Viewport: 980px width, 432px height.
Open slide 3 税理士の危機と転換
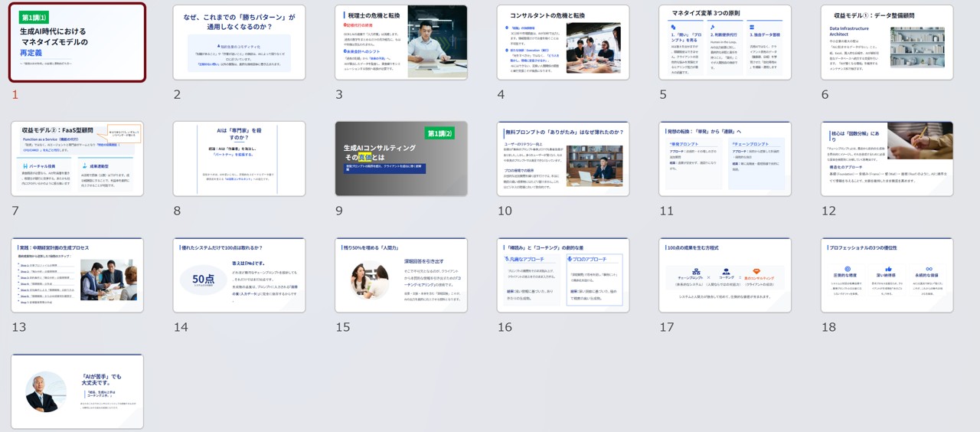click(401, 42)
